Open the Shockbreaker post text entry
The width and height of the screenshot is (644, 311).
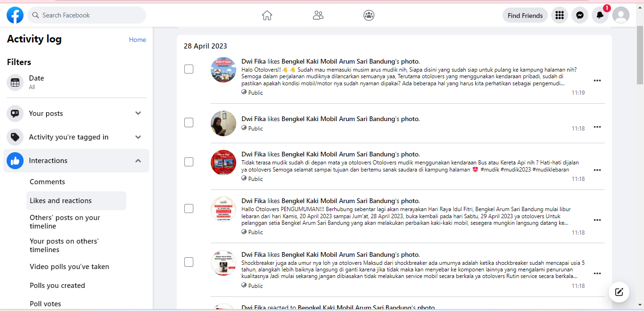(x=413, y=270)
